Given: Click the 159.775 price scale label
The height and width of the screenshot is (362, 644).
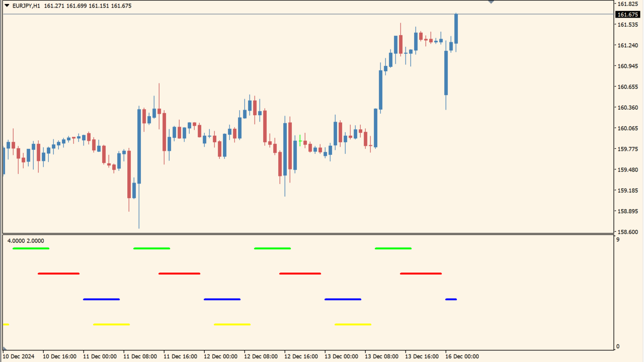Looking at the screenshot, I should [x=627, y=149].
